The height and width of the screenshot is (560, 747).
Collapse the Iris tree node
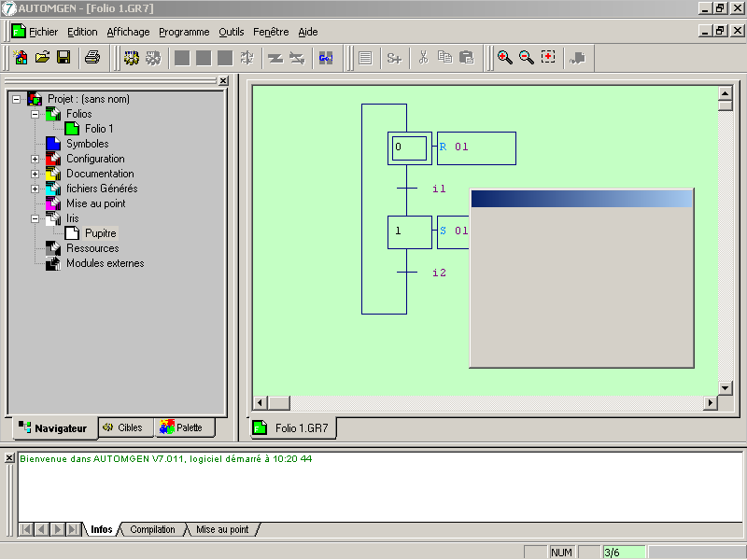35,218
